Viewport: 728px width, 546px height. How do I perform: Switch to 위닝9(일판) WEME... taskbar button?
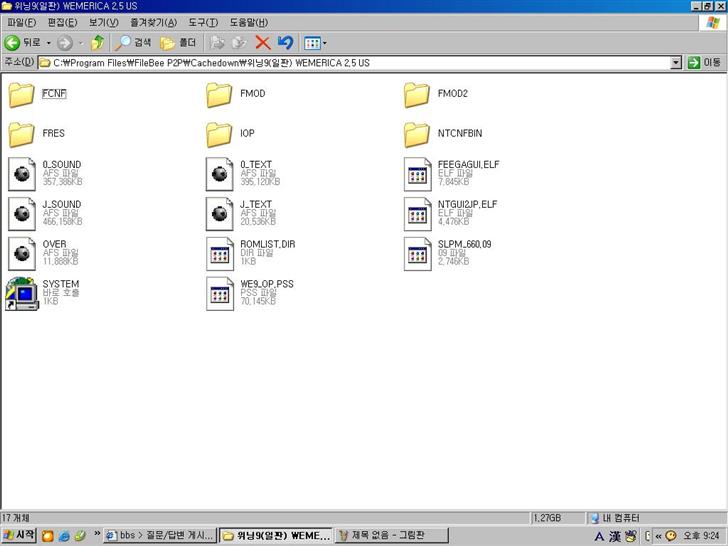click(276, 535)
